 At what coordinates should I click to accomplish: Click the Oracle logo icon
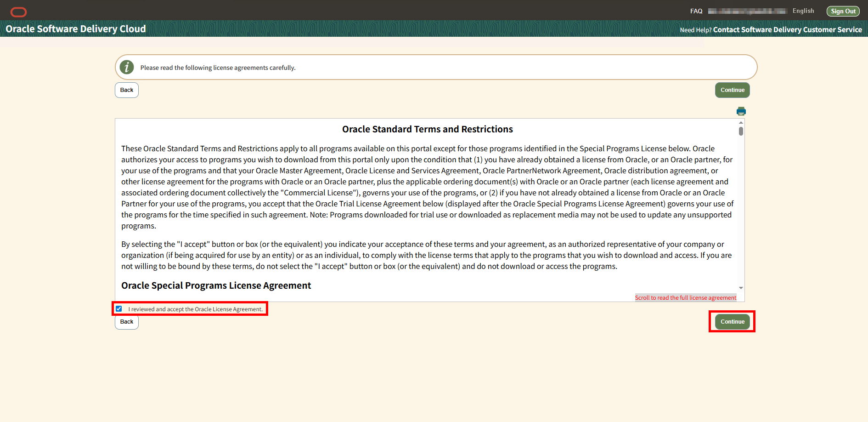click(x=18, y=12)
